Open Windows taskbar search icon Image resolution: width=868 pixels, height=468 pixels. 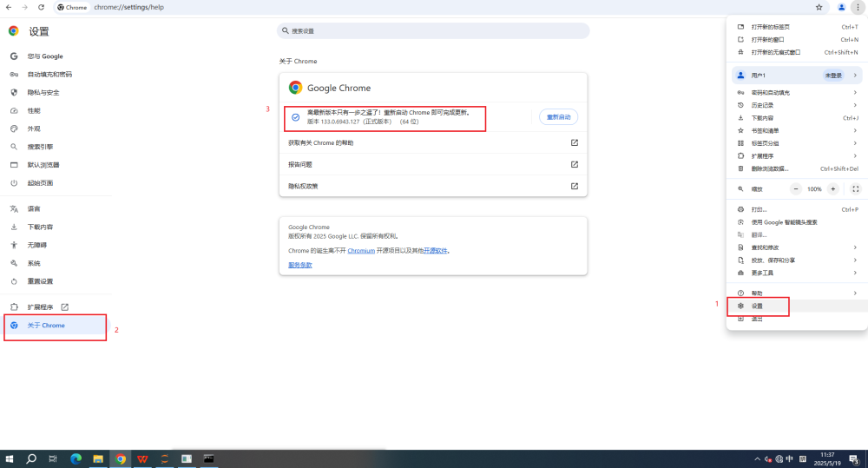(x=31, y=458)
